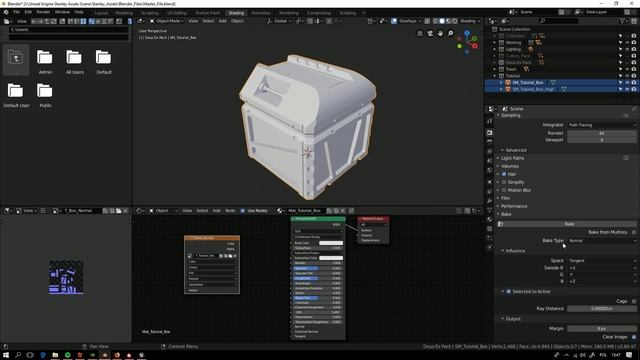640x360 pixels.
Task: Toggle the Cage checkbox
Action: 634,301
